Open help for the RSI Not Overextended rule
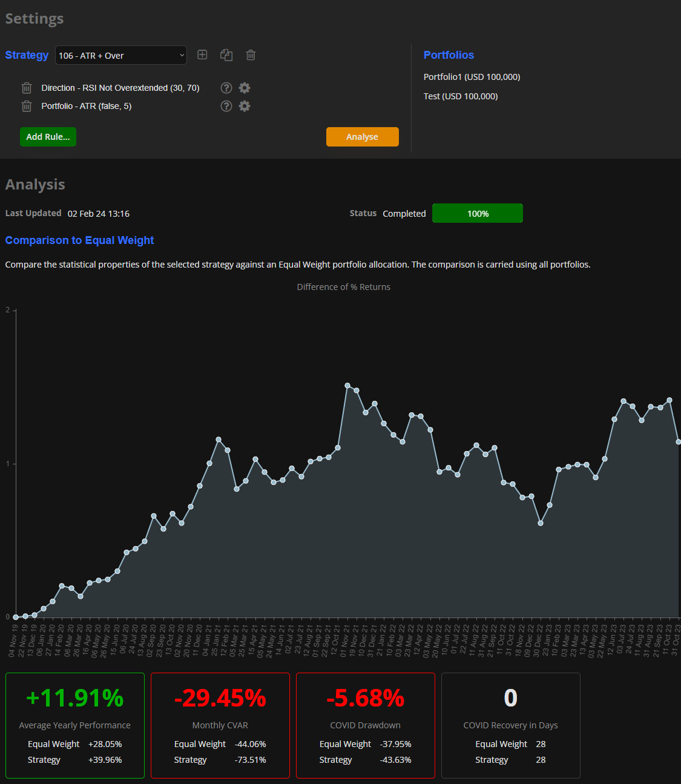 [x=226, y=88]
